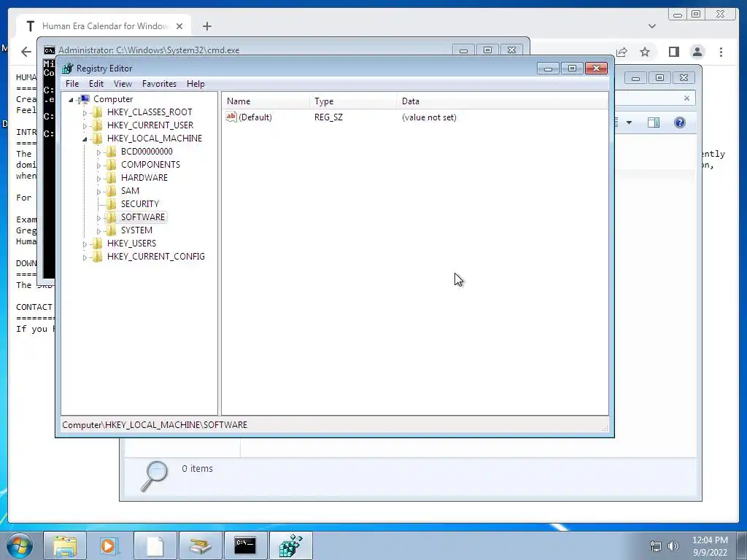Clear the Explorer search box
747x560 pixels.
pos(686,98)
